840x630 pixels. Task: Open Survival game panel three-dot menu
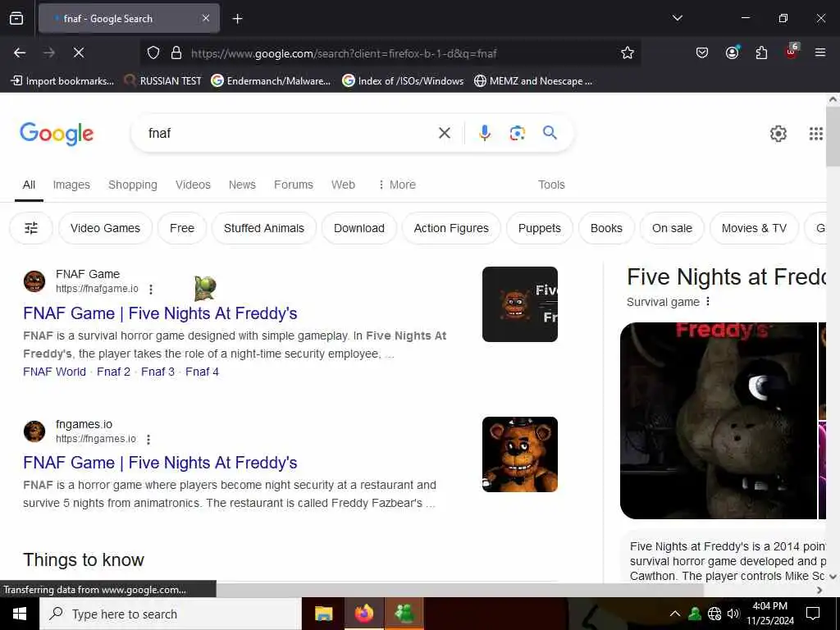pos(708,302)
